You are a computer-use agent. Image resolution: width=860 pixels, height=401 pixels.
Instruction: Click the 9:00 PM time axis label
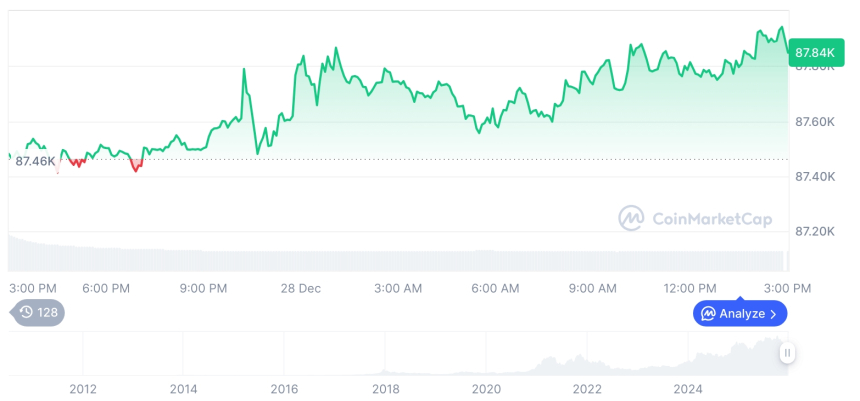click(x=204, y=288)
